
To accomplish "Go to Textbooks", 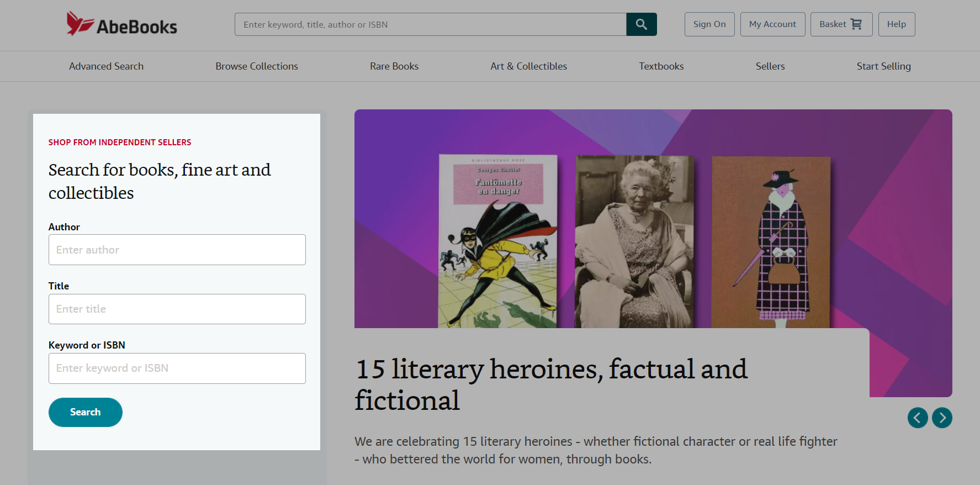I will (x=661, y=66).
